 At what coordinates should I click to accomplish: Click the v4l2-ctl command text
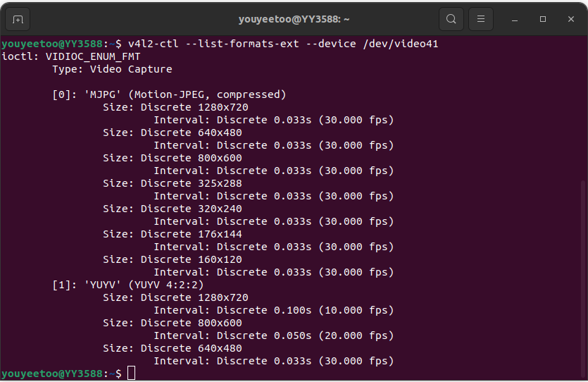pyautogui.click(x=154, y=44)
